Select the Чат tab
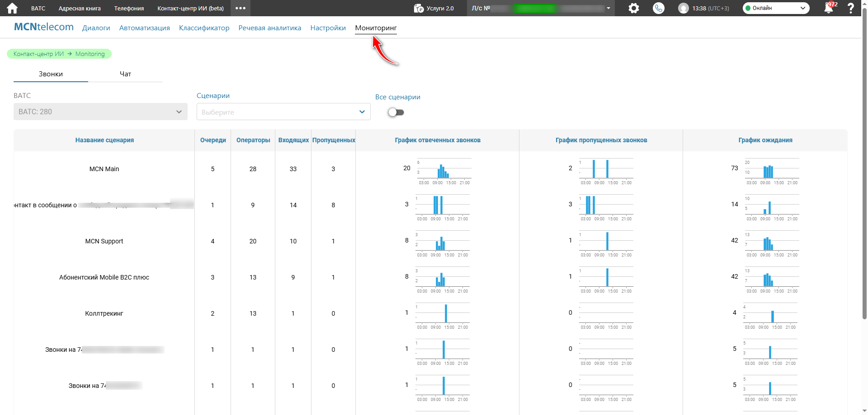The image size is (868, 415). pyautogui.click(x=125, y=74)
